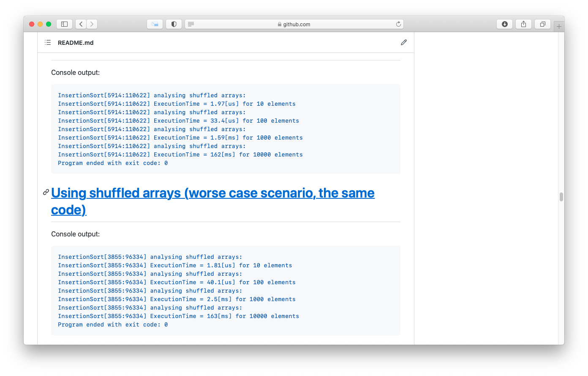588x376 pixels.
Task: Enter full screen with the green traffic light
Action: [x=49, y=24]
